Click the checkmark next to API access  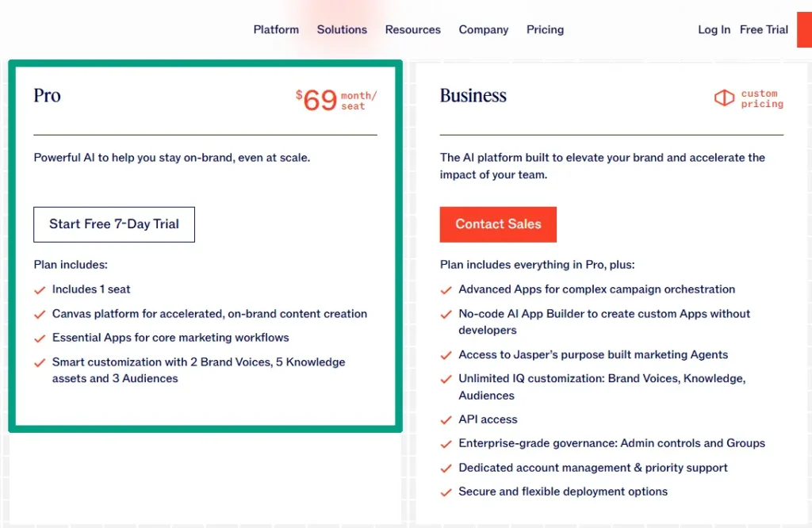pyautogui.click(x=446, y=420)
